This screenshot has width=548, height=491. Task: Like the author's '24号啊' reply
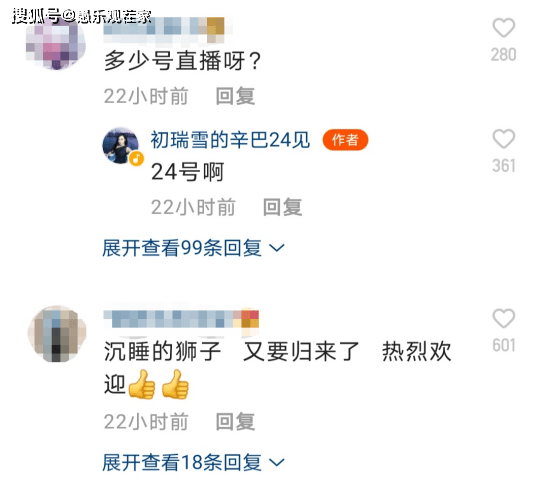tap(504, 139)
